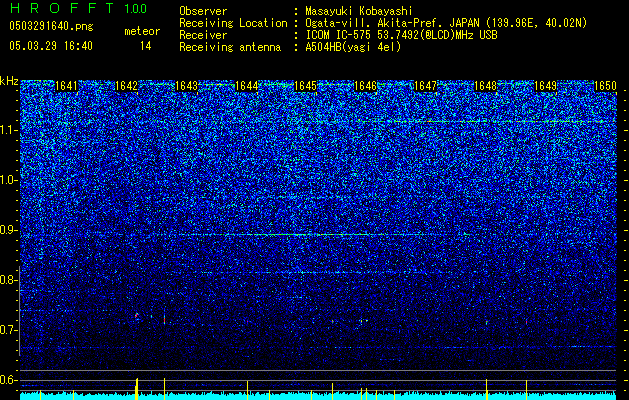The height and width of the screenshot is (400, 629).
Task: Click the 0.6 frequency axis label
Action: (x=8, y=380)
